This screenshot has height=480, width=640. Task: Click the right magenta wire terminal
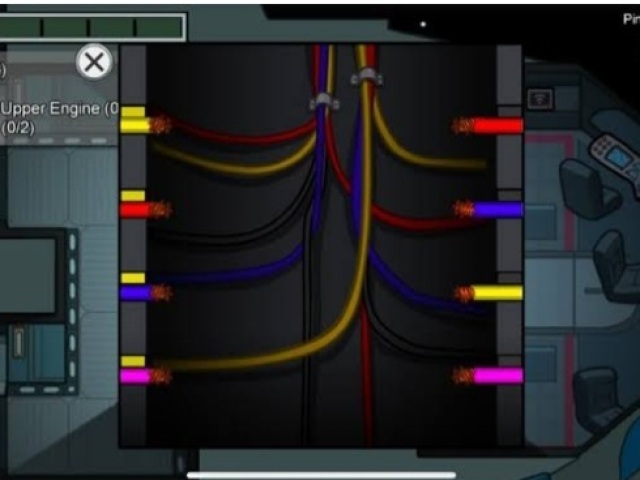[488, 376]
